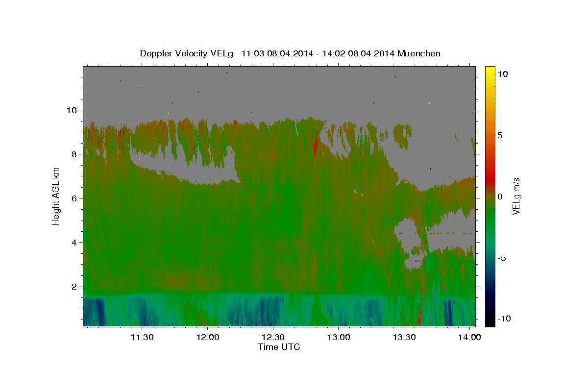Click the yellow top of the colorbar
The image size is (588, 392).
coord(490,71)
